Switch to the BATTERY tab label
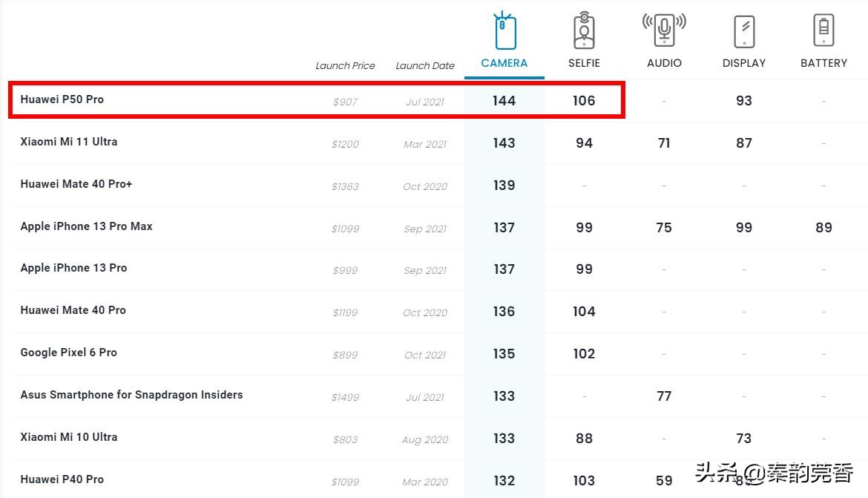868x498 pixels. click(x=823, y=63)
